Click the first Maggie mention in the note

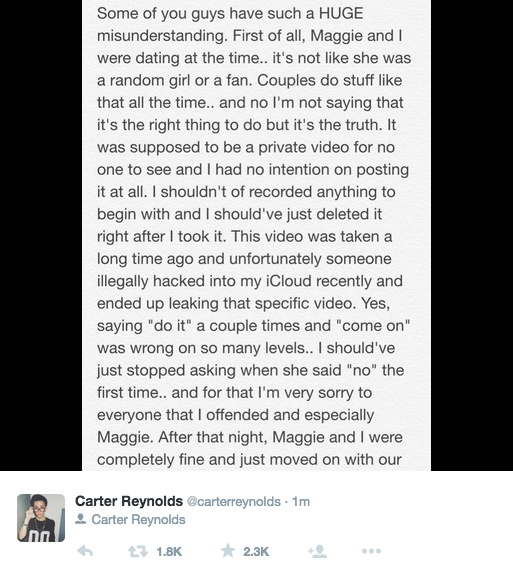pyautogui.click(x=337, y=37)
